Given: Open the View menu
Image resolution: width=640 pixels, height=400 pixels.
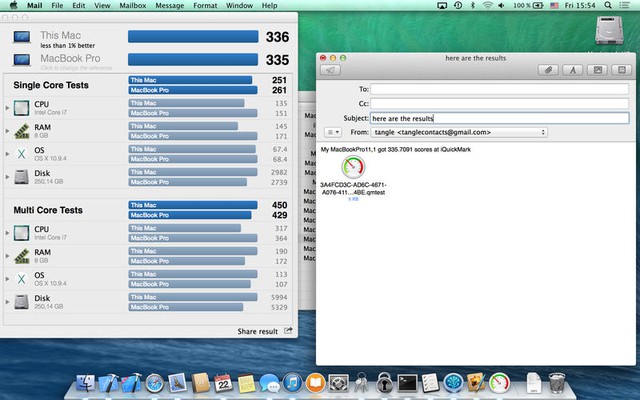Looking at the screenshot, I should [x=102, y=5].
